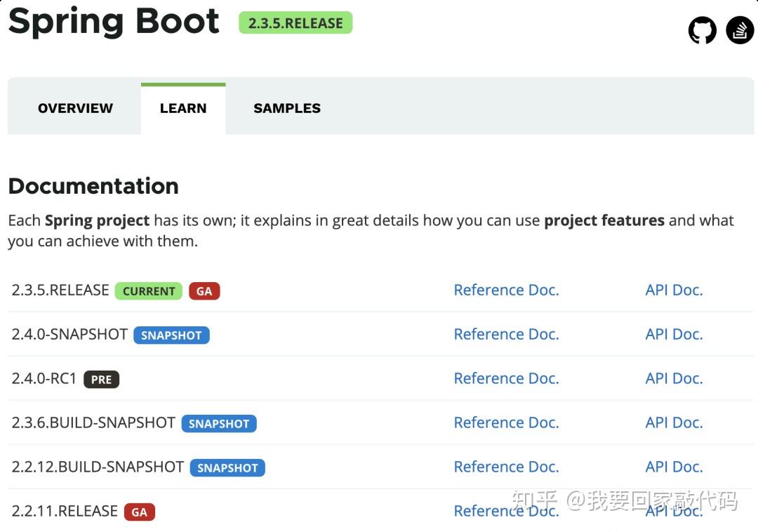Viewport: 758px width, 532px height.
Task: Click the green CURRENT badge
Action: [x=149, y=291]
